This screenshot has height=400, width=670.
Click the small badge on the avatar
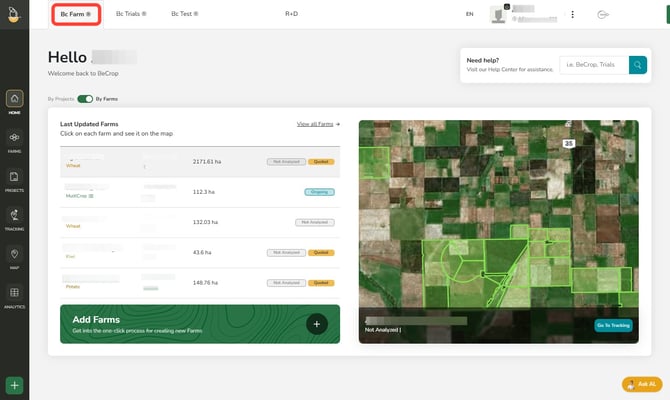point(507,7)
